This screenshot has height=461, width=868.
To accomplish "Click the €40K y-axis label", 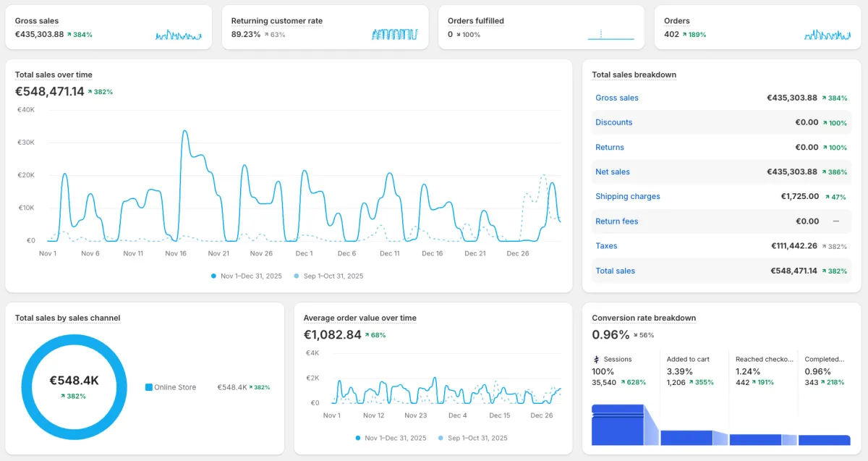I will click(26, 110).
